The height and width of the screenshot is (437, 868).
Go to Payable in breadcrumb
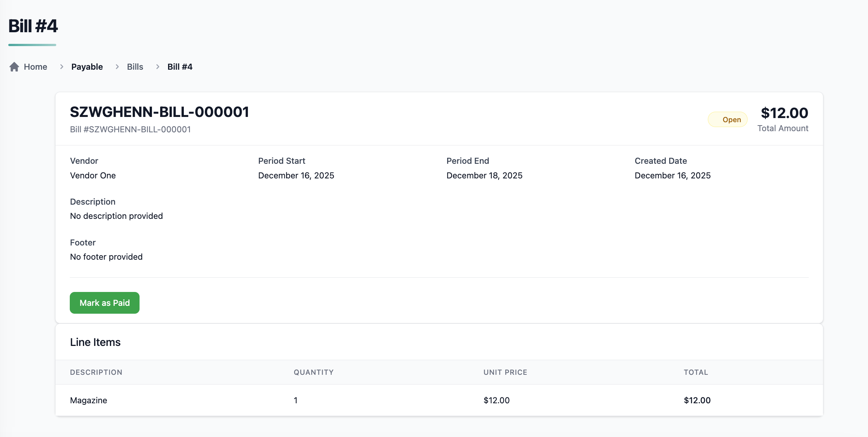(87, 67)
